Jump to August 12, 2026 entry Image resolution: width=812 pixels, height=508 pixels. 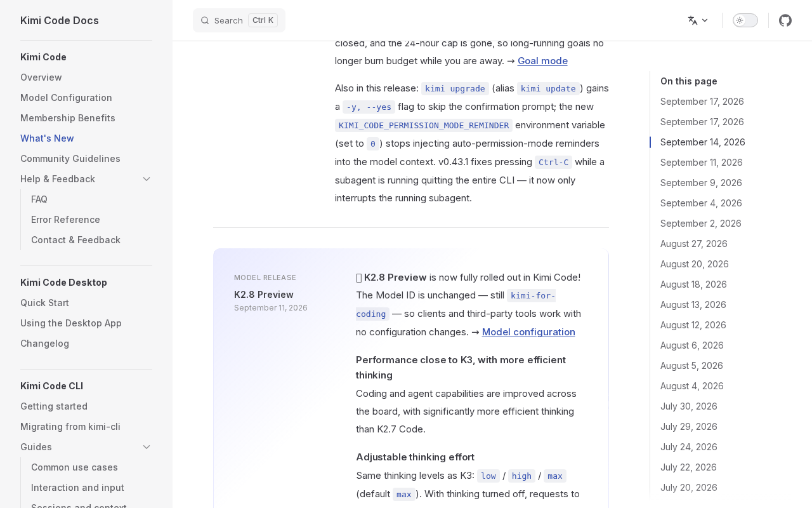(x=693, y=325)
